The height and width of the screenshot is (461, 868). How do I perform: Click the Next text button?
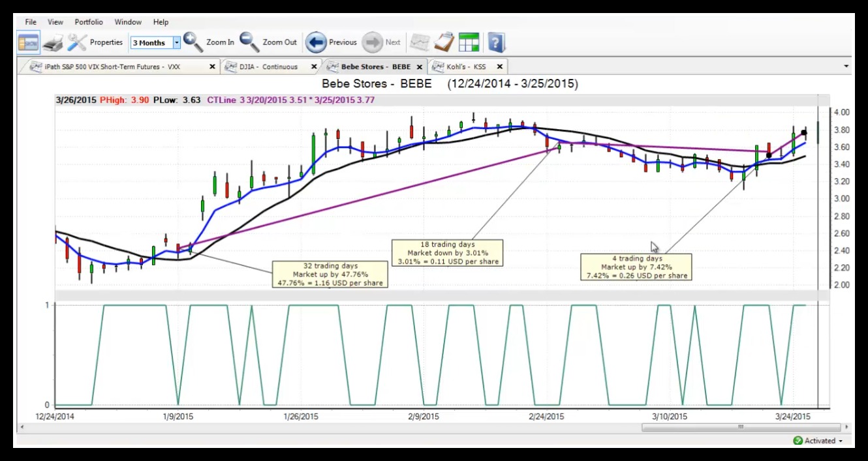click(x=393, y=42)
